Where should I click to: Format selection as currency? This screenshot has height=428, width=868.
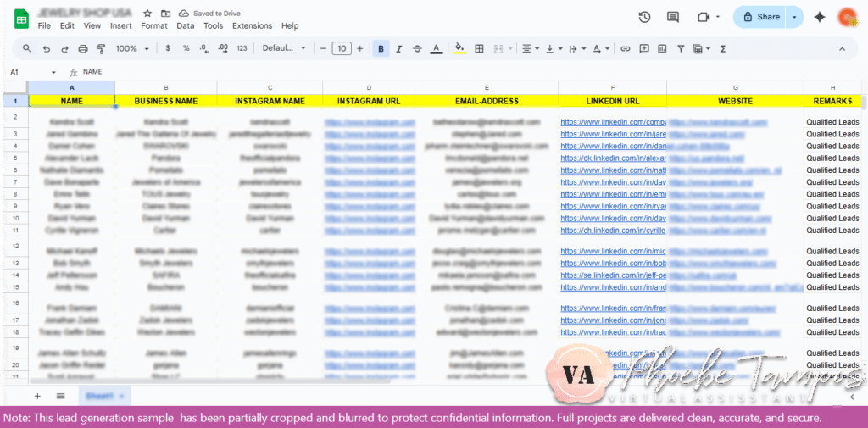[168, 48]
